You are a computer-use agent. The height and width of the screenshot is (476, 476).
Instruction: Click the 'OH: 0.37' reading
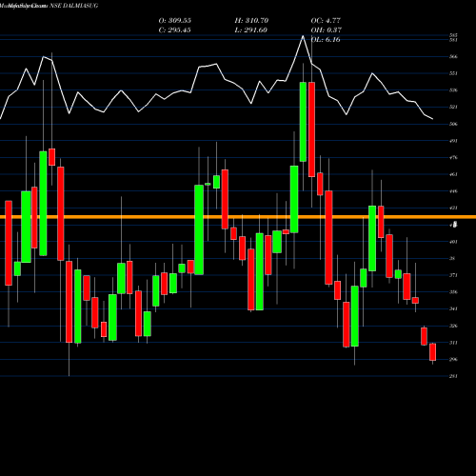[327, 30]
